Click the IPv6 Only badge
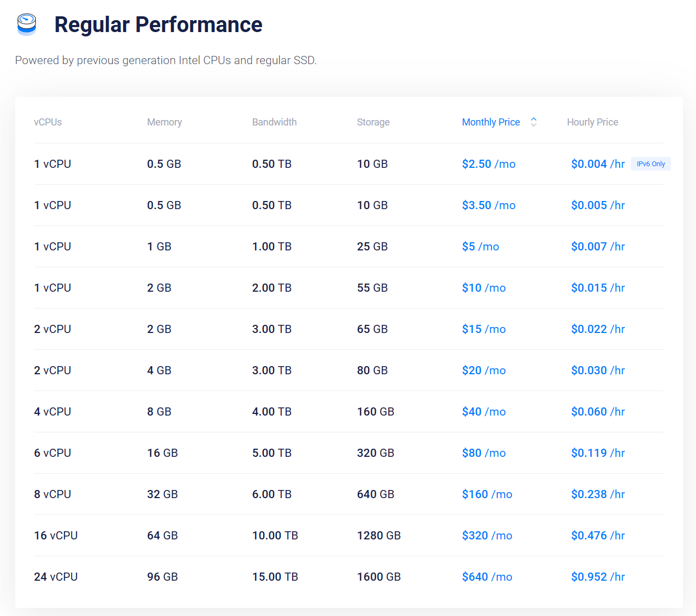 pos(650,164)
